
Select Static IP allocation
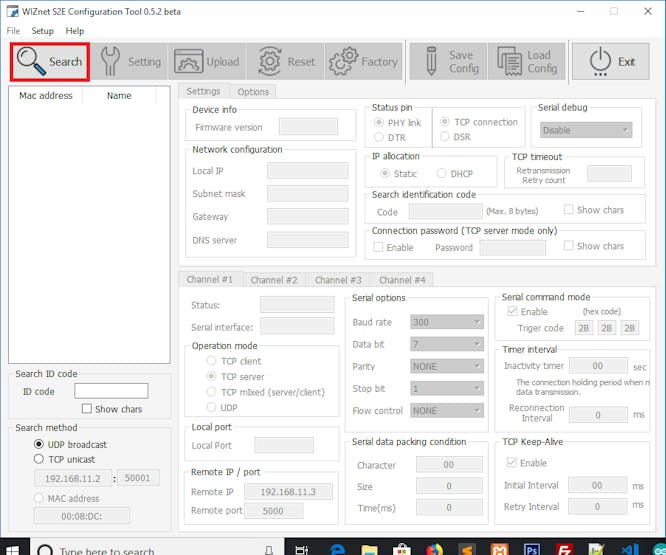[385, 173]
